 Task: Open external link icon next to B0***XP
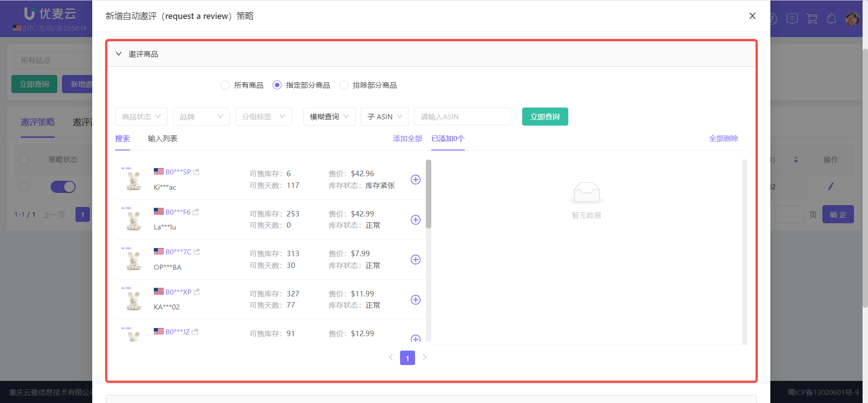click(x=197, y=292)
